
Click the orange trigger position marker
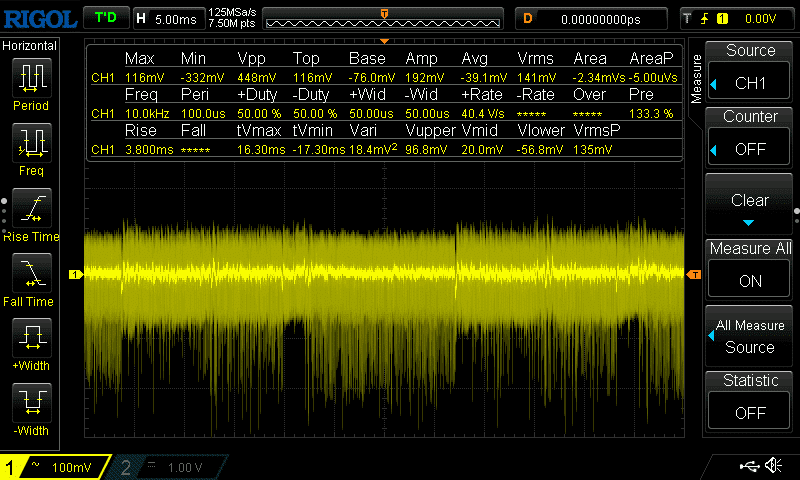click(385, 13)
